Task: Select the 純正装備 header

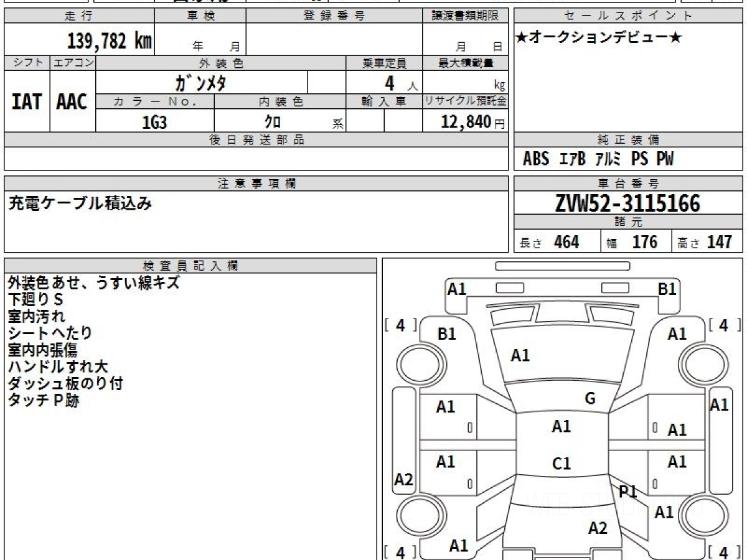Action: pos(629,140)
